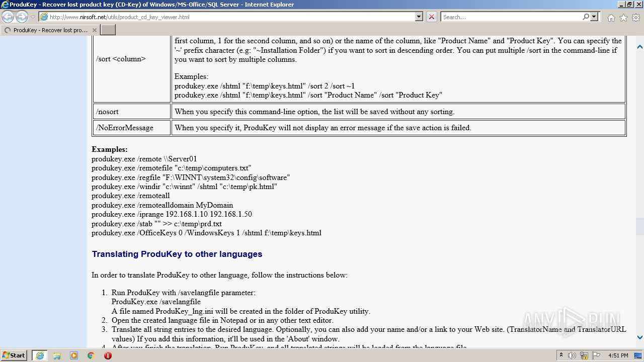Image resolution: width=644 pixels, height=362 pixels.
Task: Open a new blank tab
Action: [108, 30]
